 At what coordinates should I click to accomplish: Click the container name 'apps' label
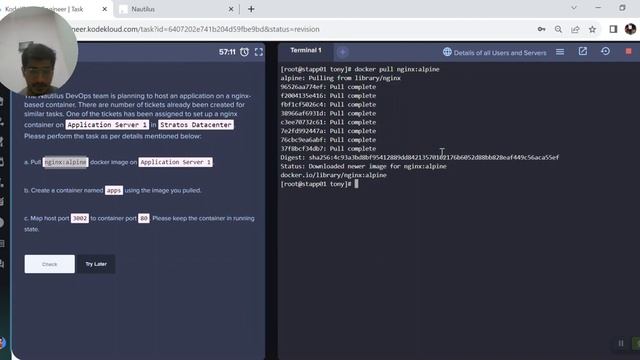[x=114, y=190]
